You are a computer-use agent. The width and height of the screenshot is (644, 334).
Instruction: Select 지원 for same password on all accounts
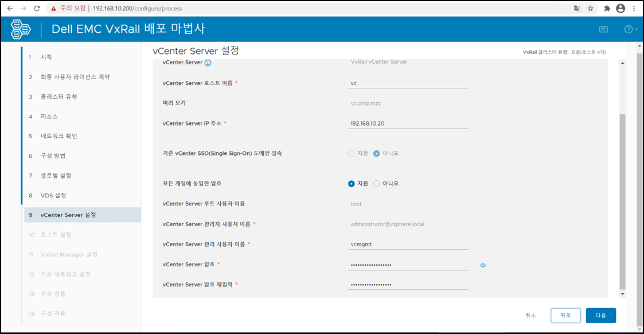click(x=351, y=184)
